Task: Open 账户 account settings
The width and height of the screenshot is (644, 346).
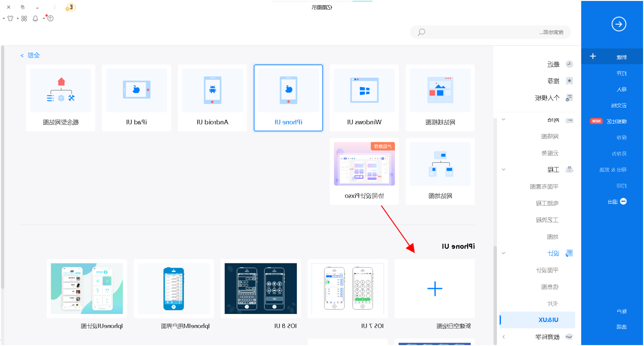Action: (621, 311)
